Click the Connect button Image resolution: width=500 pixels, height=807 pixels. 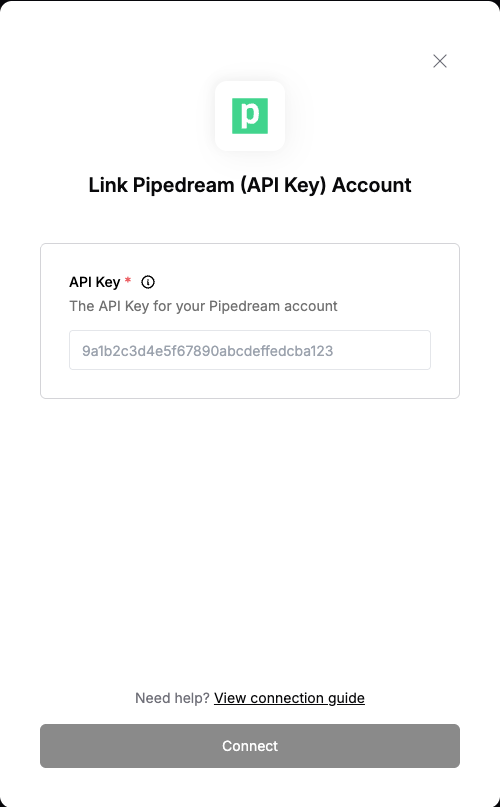coord(250,746)
